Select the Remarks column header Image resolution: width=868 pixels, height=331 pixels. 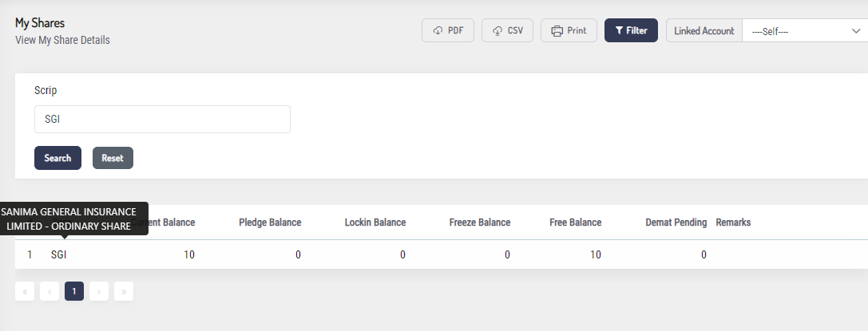point(733,223)
